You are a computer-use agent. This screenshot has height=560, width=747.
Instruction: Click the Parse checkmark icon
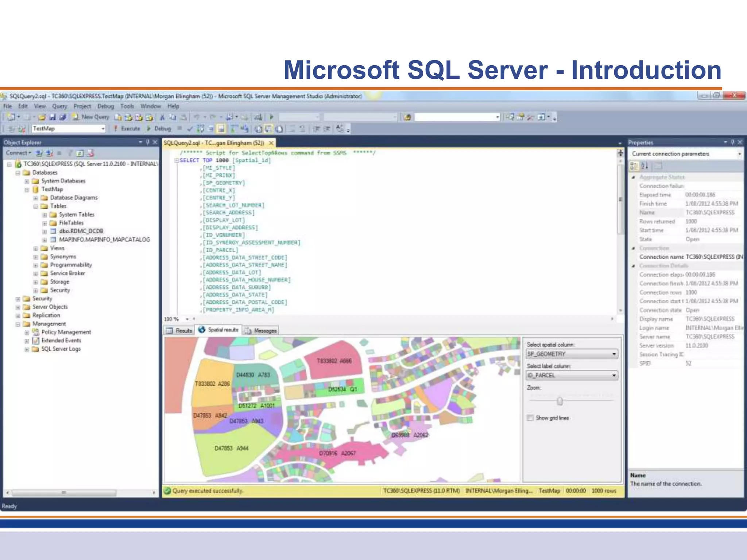pos(190,129)
